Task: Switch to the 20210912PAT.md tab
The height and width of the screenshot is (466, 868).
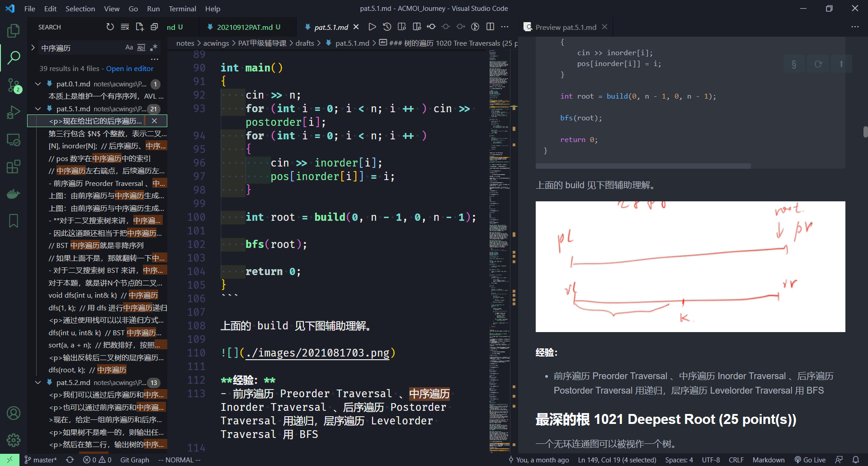Action: point(244,27)
